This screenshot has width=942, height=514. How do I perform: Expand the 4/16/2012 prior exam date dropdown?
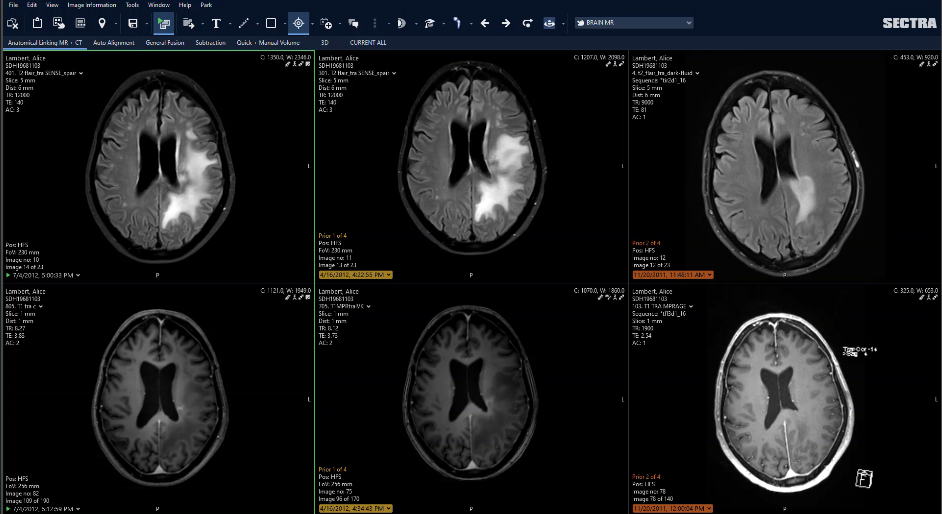(355, 274)
